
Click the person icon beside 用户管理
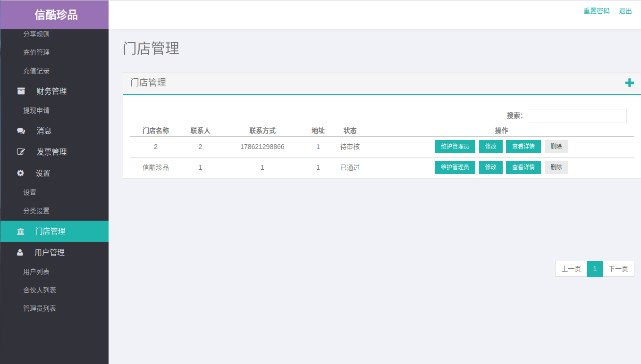pyautogui.click(x=20, y=253)
